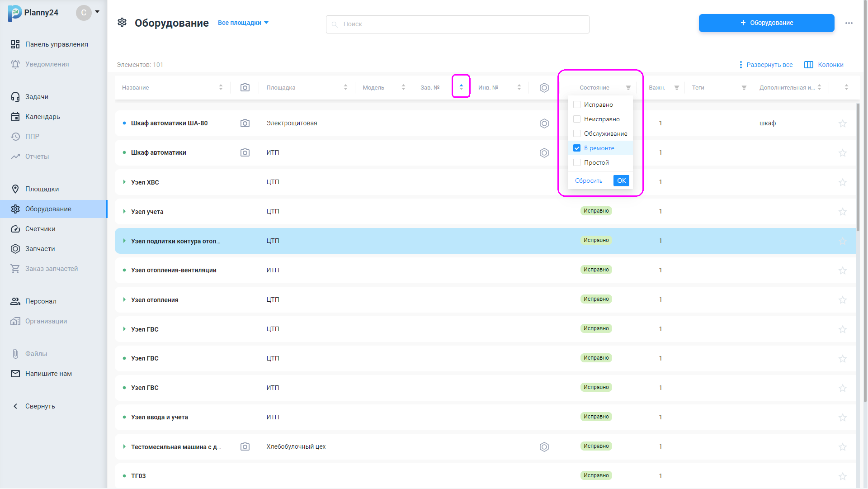This screenshot has width=868, height=489.
Task: Open the three-dots more options menu
Action: click(849, 23)
